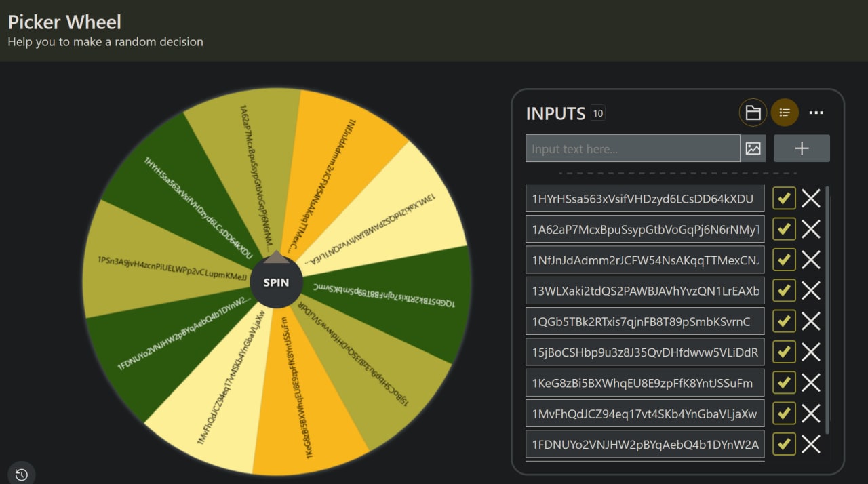Delete the 1HYrHSsa563x entry with X

point(811,199)
